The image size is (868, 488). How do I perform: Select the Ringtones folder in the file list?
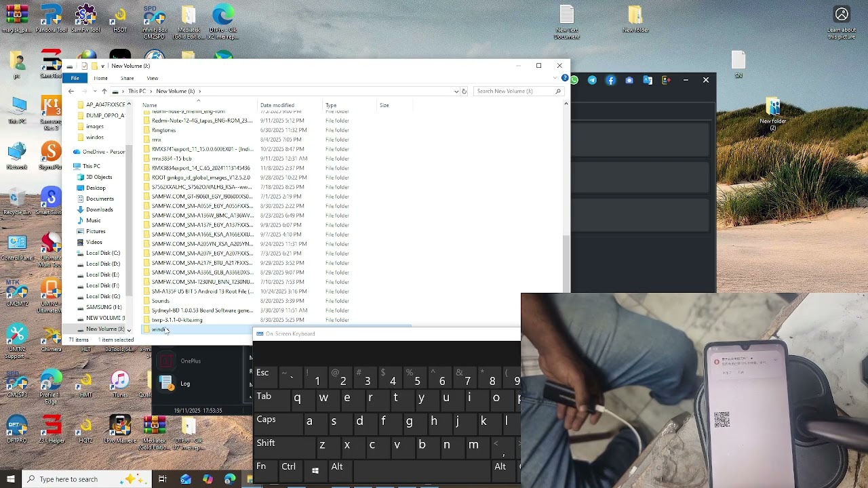[x=163, y=130]
